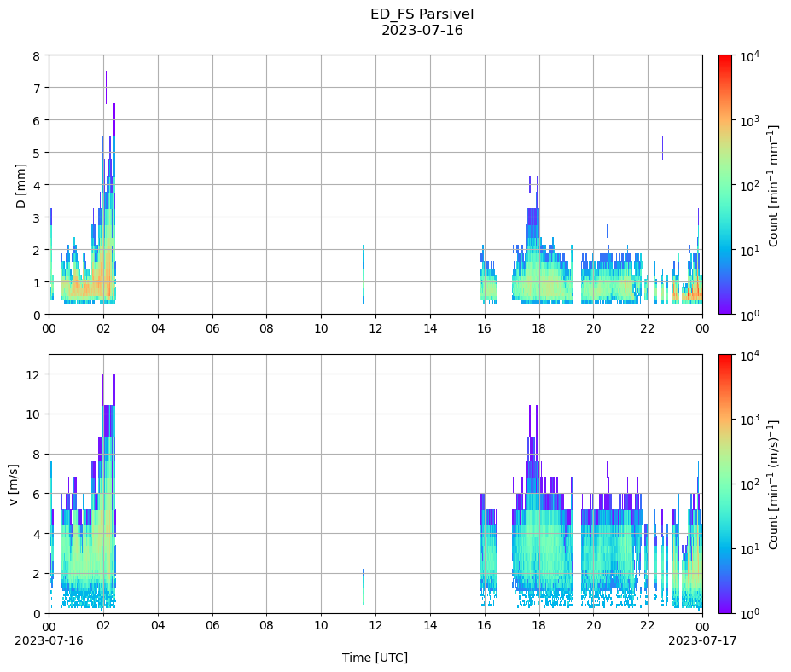Click the isolated 11:30 data streak in the diameter plot

(364, 275)
